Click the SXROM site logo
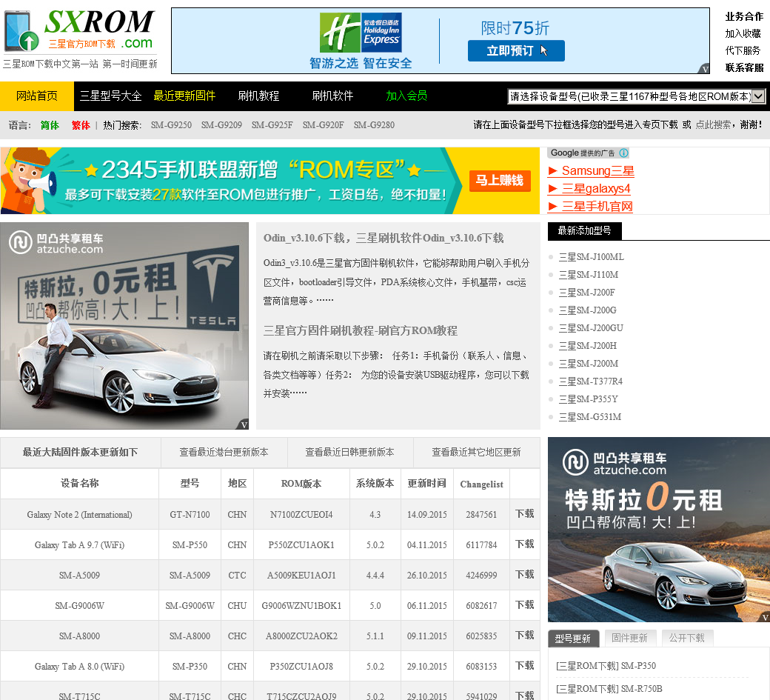The width and height of the screenshot is (770, 700). [x=80, y=39]
